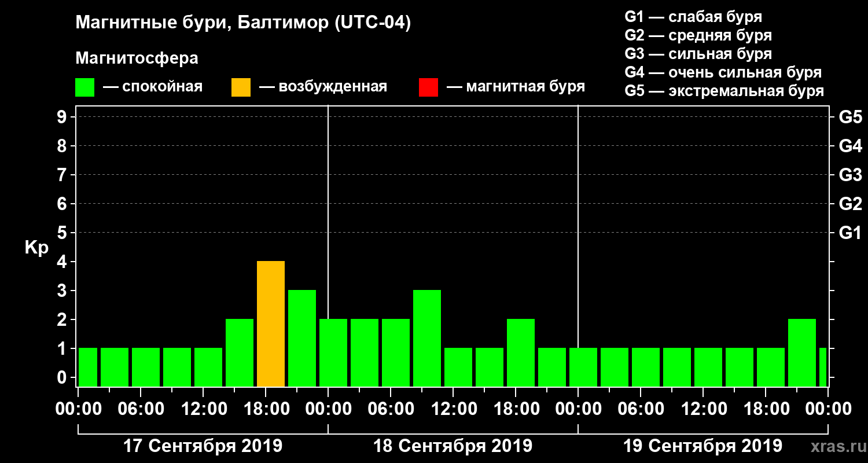Click the 'Kp' axis title

coord(36,248)
